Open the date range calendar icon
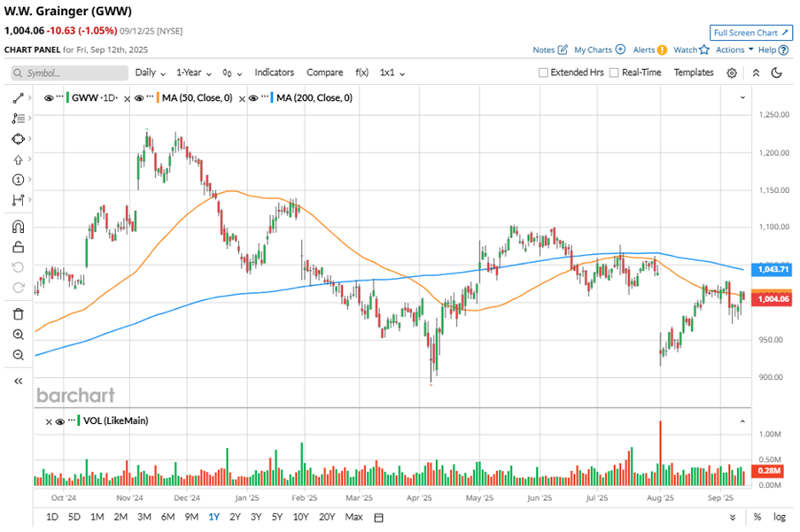Screen dimensions: 800x532 point(378,517)
